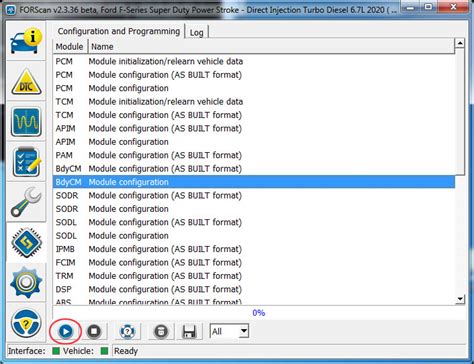This screenshot has height=364, width=474.
Task: Open the steering wheel help section
Action: click(x=26, y=323)
